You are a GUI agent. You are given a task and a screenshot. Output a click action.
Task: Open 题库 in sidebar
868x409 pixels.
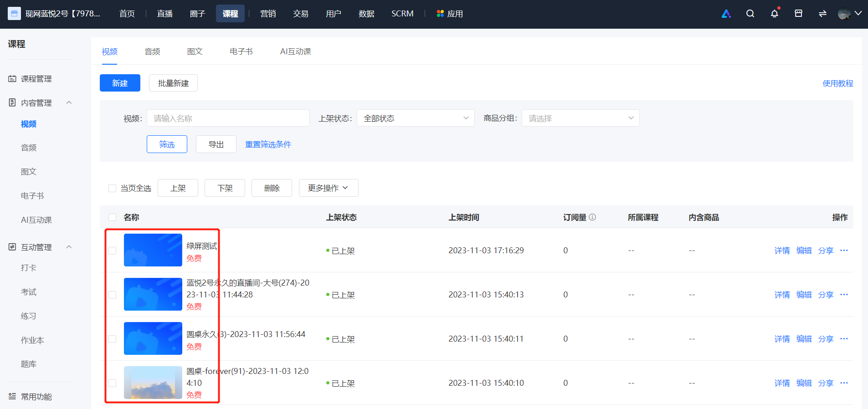pyautogui.click(x=29, y=364)
